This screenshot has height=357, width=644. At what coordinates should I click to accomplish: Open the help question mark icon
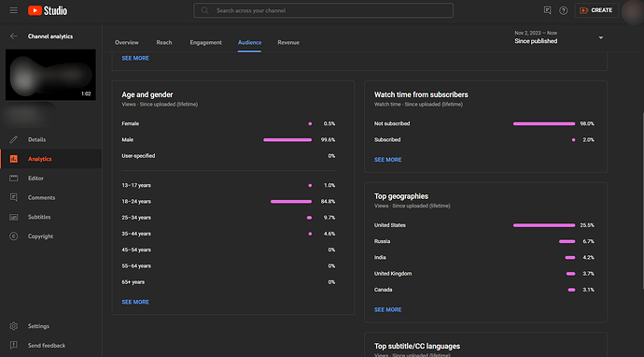pos(564,10)
